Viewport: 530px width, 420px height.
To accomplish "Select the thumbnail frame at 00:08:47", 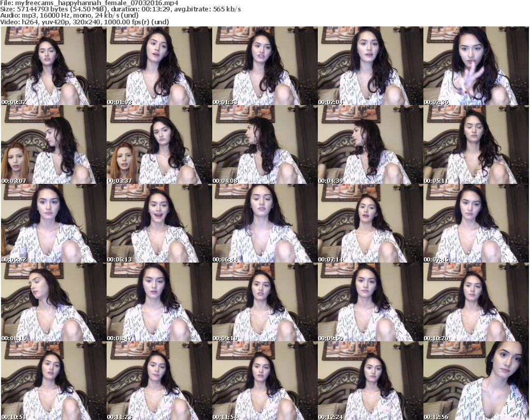I will [x=159, y=302].
